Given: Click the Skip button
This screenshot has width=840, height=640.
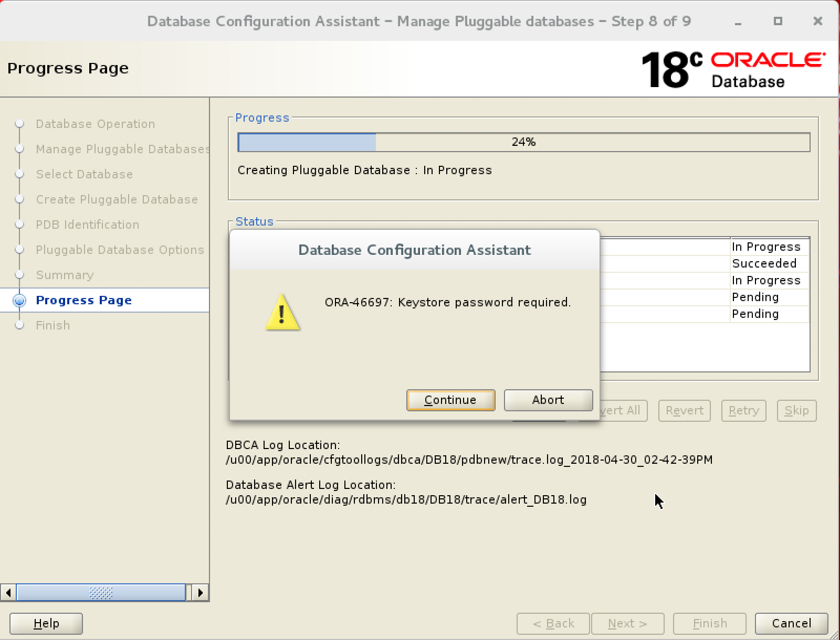Looking at the screenshot, I should [796, 410].
